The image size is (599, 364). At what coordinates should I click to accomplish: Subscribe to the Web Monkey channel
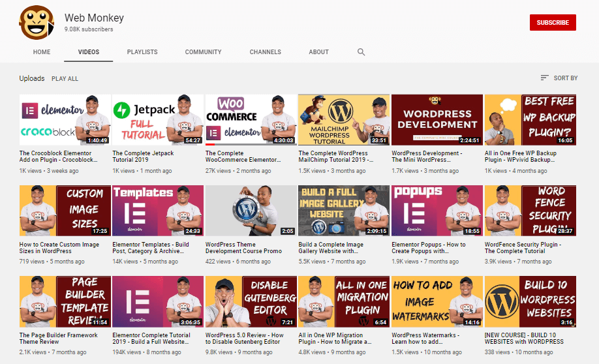coord(553,23)
